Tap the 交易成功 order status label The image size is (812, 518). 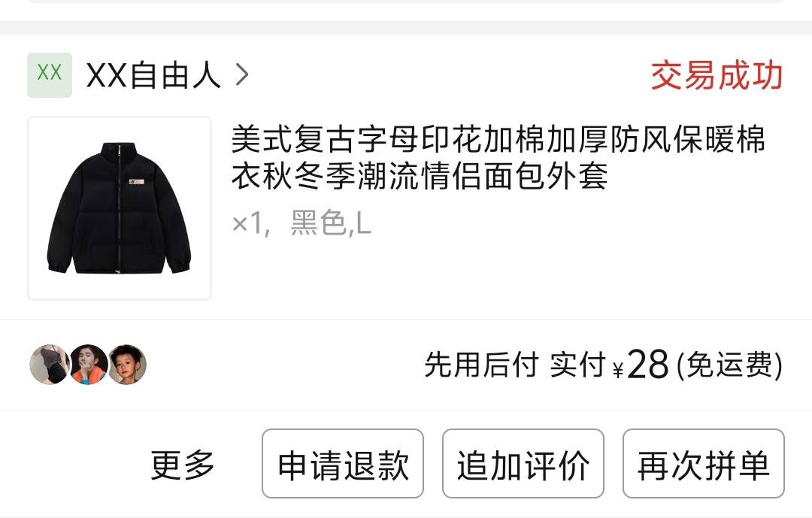(x=717, y=76)
